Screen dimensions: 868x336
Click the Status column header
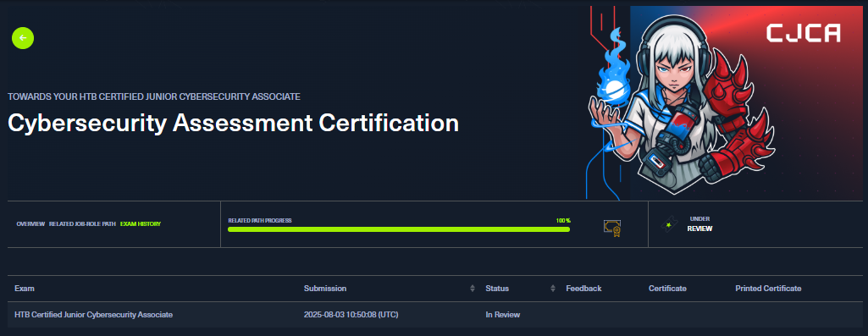(497, 289)
